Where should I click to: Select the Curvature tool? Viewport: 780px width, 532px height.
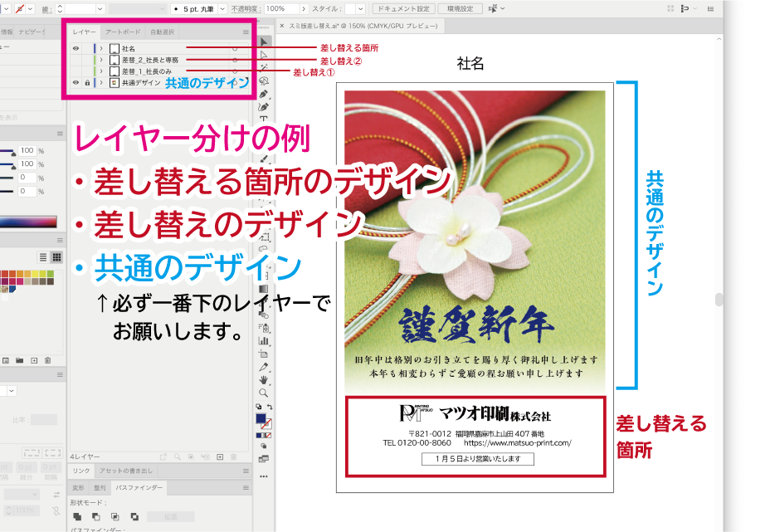264,106
